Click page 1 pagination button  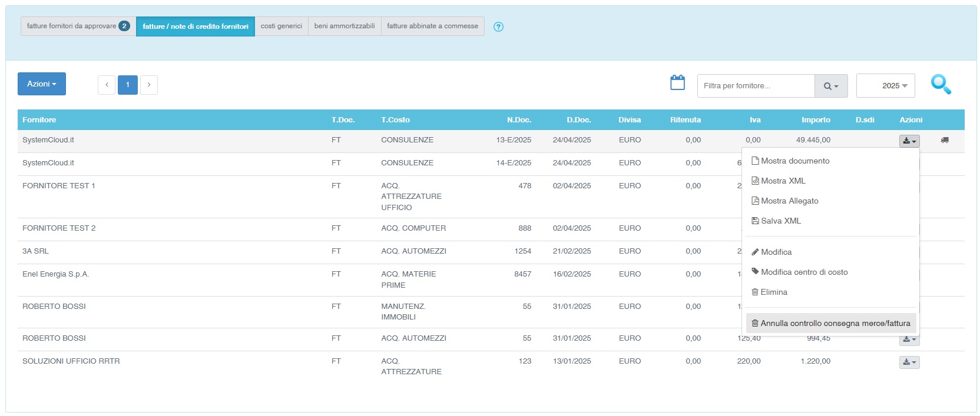[x=128, y=85]
